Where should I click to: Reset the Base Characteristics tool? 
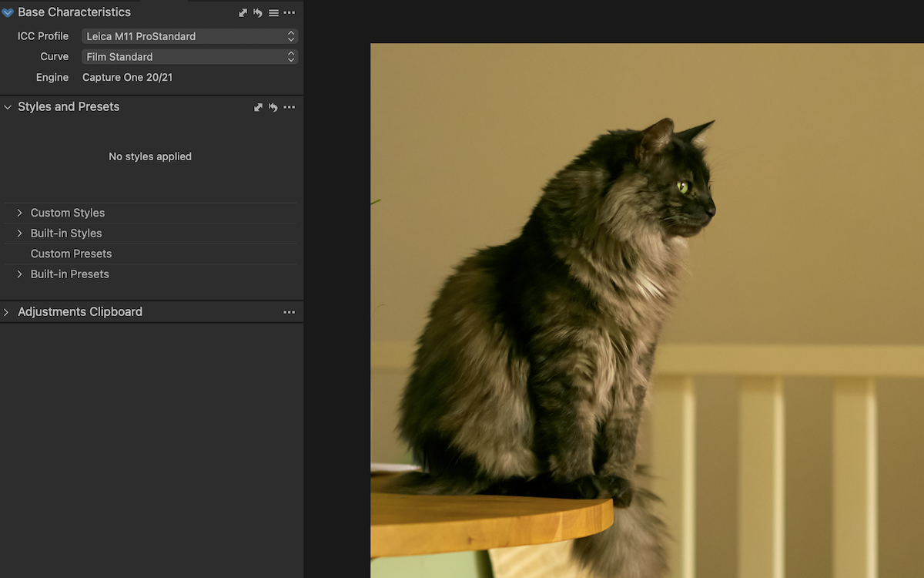258,13
